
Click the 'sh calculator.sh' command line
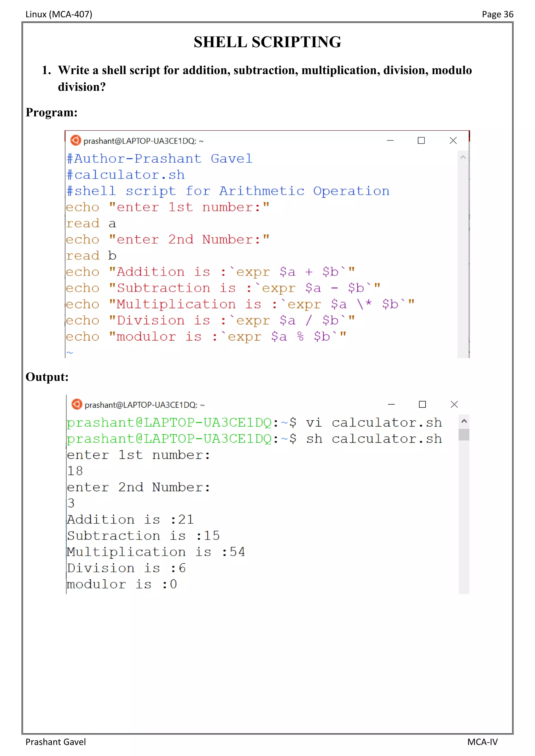pyautogui.click(x=254, y=439)
